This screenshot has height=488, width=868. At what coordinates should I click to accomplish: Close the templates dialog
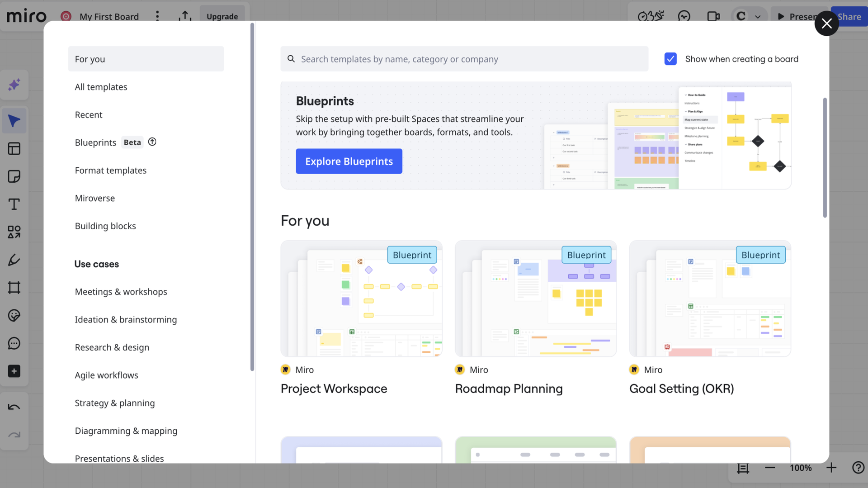(x=826, y=23)
